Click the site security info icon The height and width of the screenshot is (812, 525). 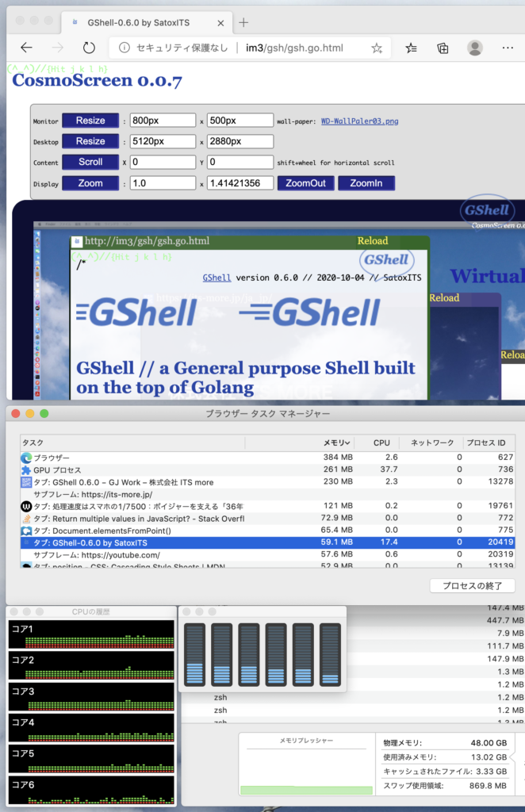pos(125,48)
